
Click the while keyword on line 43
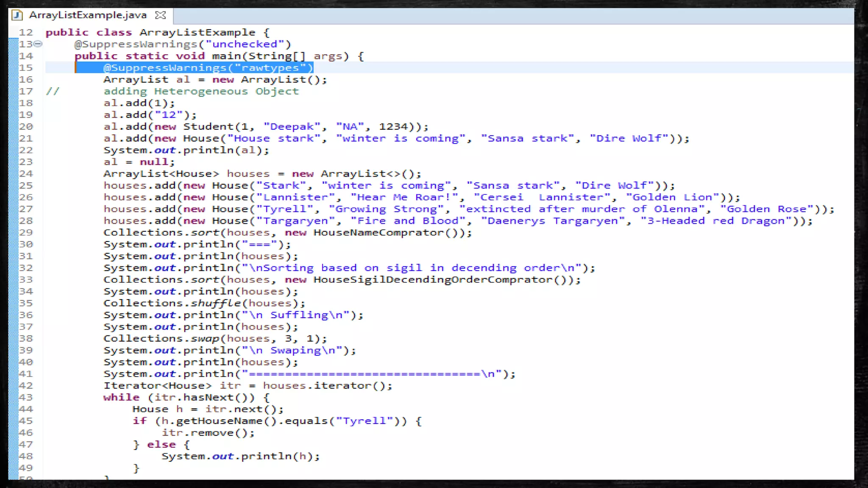click(121, 397)
